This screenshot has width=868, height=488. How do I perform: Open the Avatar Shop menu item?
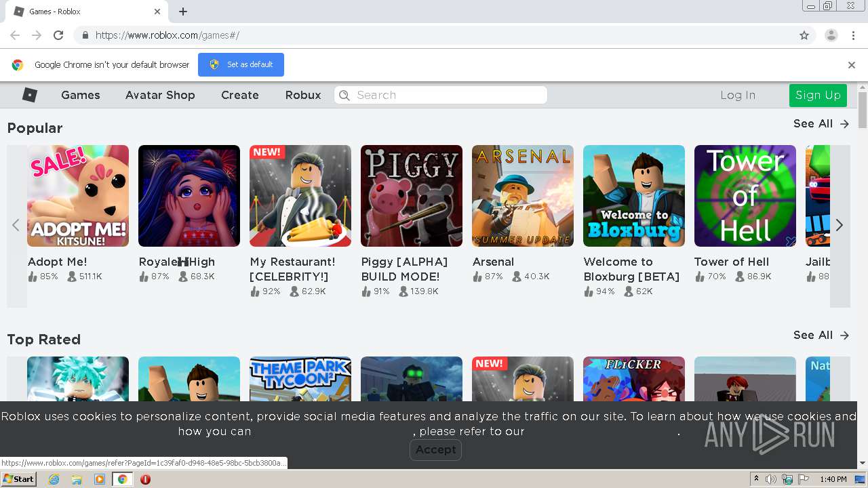click(x=160, y=95)
